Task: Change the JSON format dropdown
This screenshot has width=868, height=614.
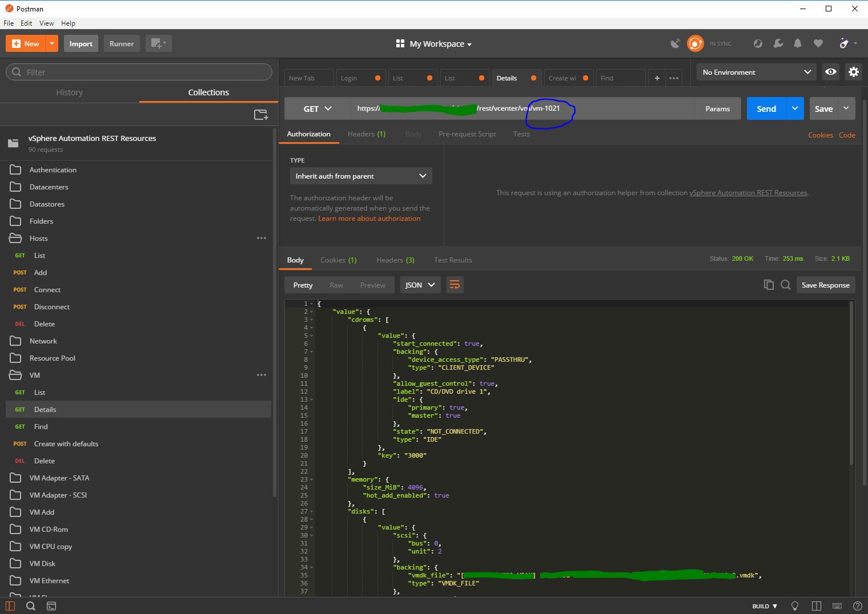Action: pos(420,285)
